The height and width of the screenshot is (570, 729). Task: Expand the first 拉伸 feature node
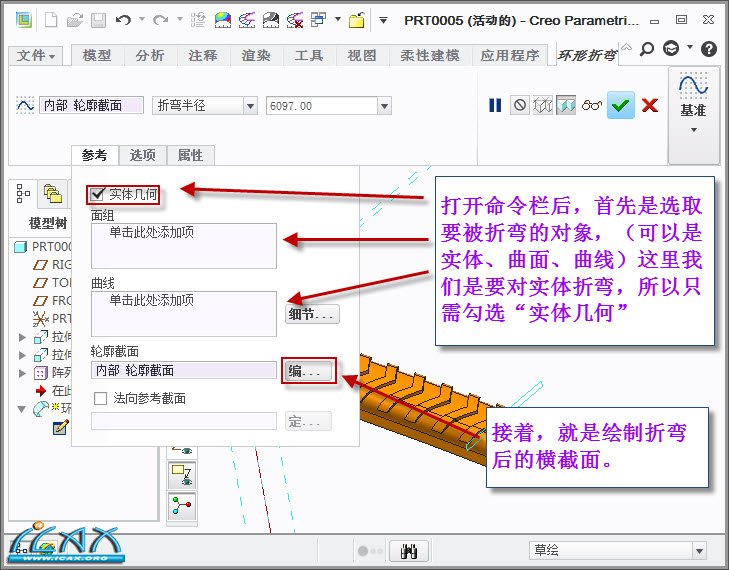(x=21, y=337)
